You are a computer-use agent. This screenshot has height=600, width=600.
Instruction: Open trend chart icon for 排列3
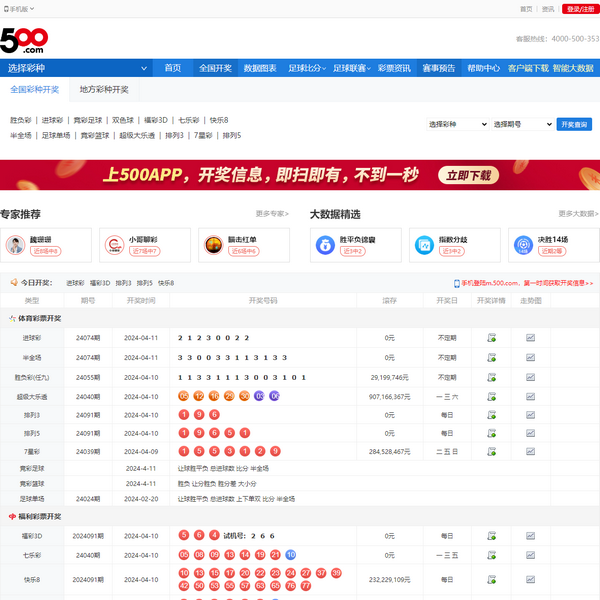531,415
